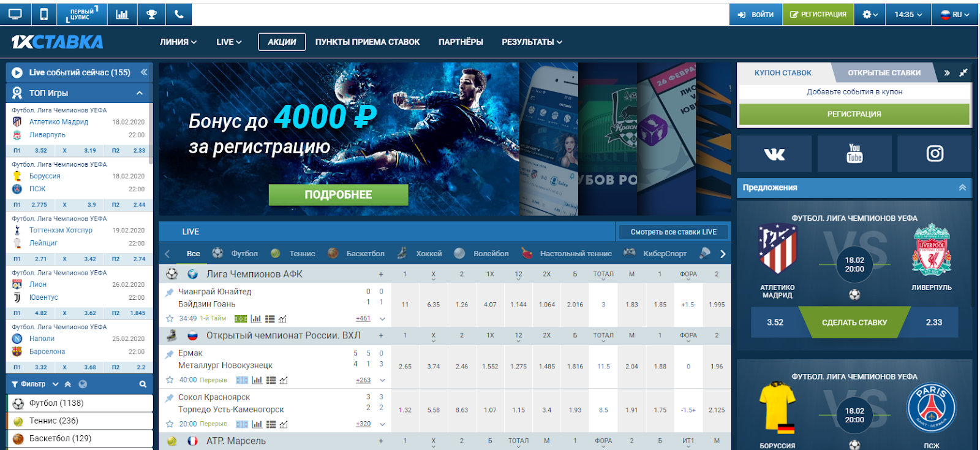Screen dimensions: 980x450
Task: Collapse the Live events sidebar with double arrow
Action: 144,72
